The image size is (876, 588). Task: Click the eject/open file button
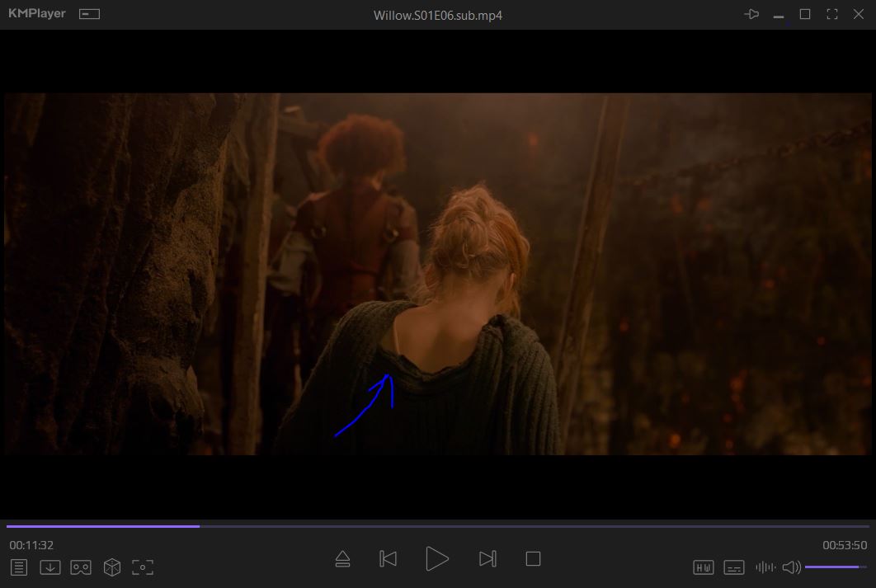pos(343,559)
